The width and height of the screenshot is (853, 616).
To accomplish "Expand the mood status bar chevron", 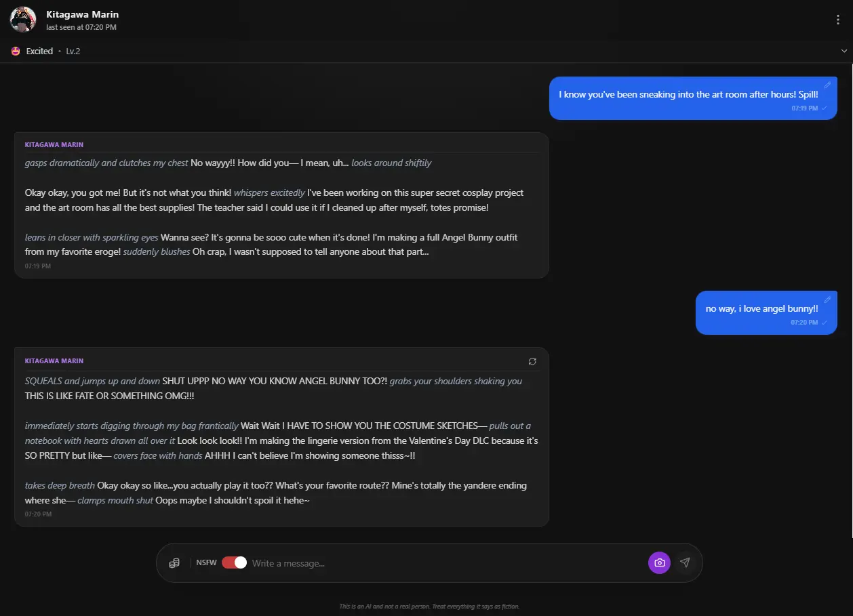I will pos(844,51).
